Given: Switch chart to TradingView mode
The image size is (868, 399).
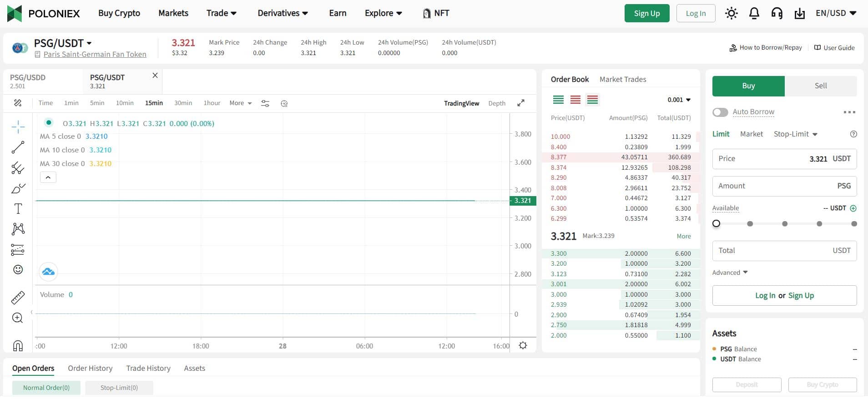Looking at the screenshot, I should tap(461, 103).
